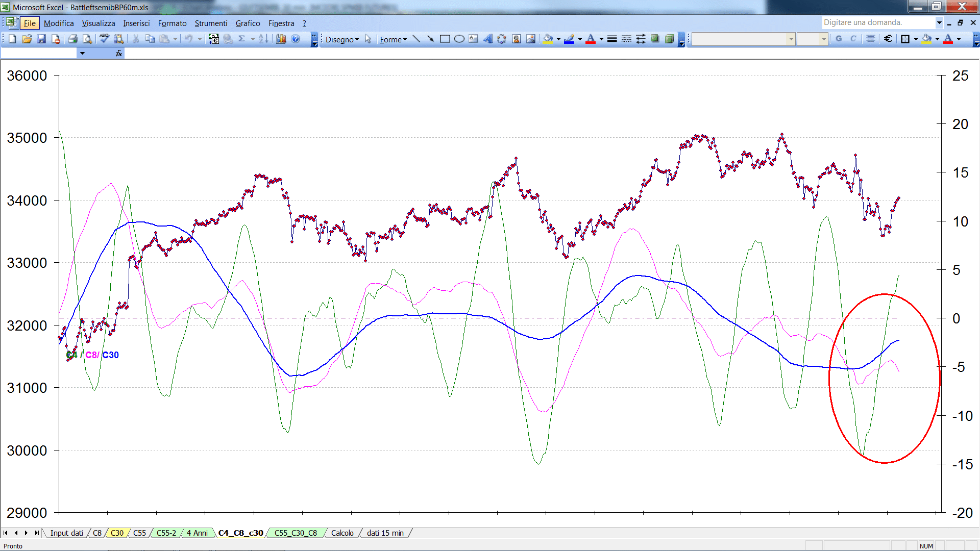Expand the Borders dropdown arrow
Viewport: 980px width, 551px height.
916,39
